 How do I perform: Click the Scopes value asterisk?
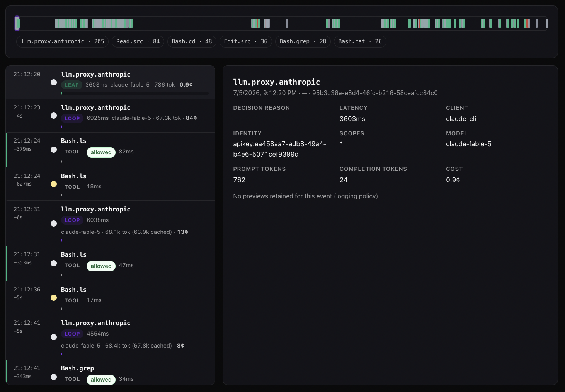(x=341, y=143)
